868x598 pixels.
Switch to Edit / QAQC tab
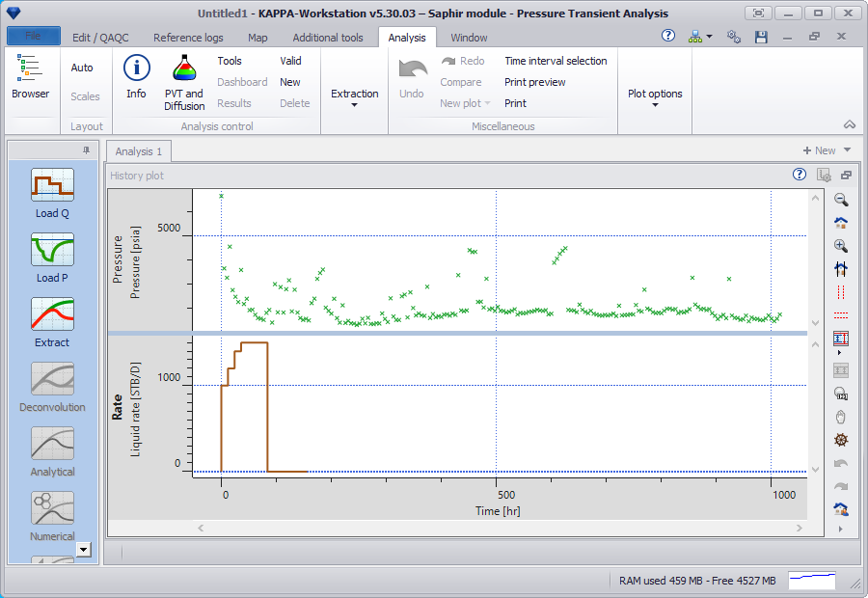(100, 38)
